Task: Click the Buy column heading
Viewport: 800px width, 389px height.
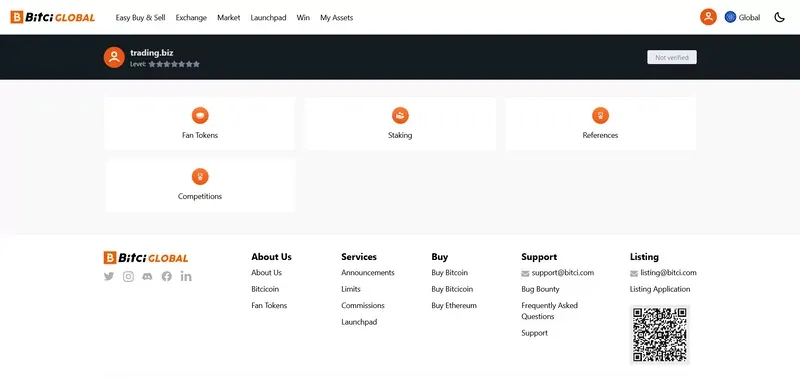Action: click(439, 257)
